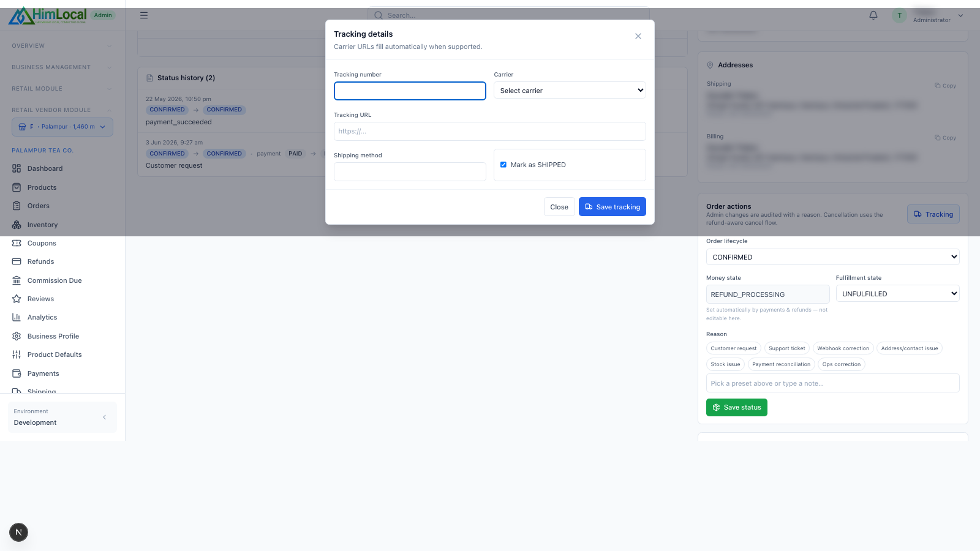
Task: Click the Commission Due bank icon
Action: [x=17, y=280]
